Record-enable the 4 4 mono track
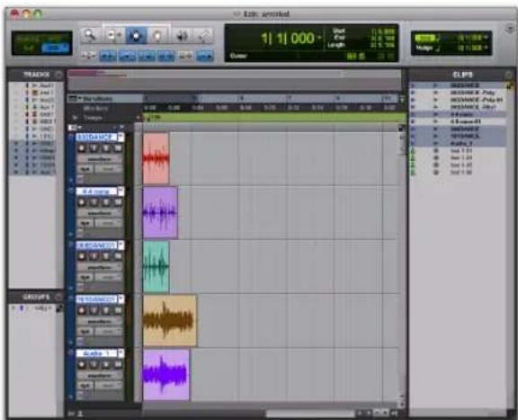 coord(82,202)
